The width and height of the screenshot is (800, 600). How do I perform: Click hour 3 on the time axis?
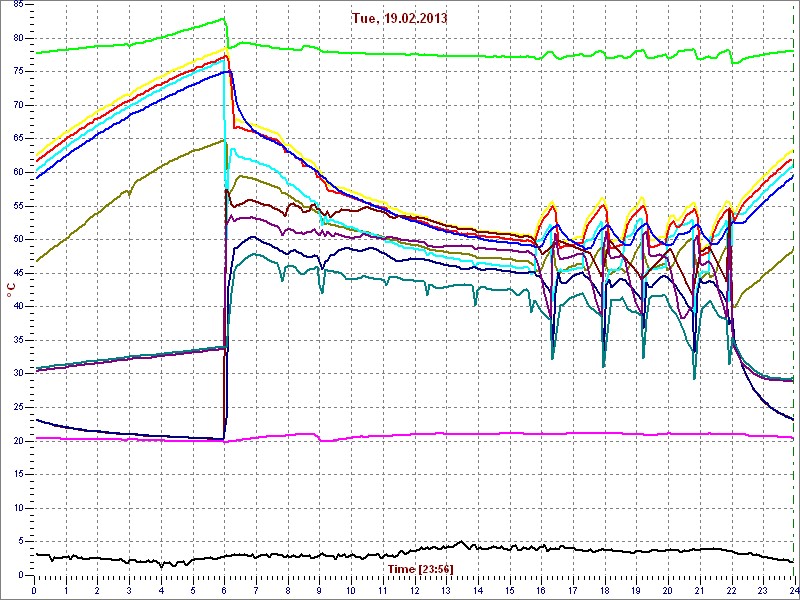pos(130,590)
